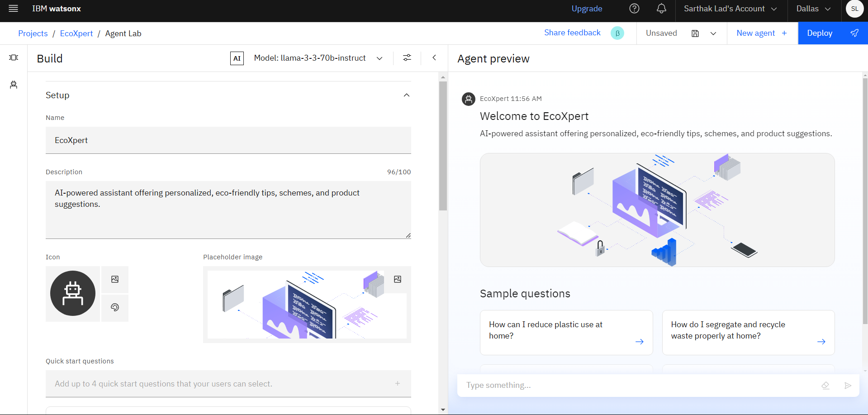
Task: Select the segregate and recycle waste question
Action: pos(748,333)
